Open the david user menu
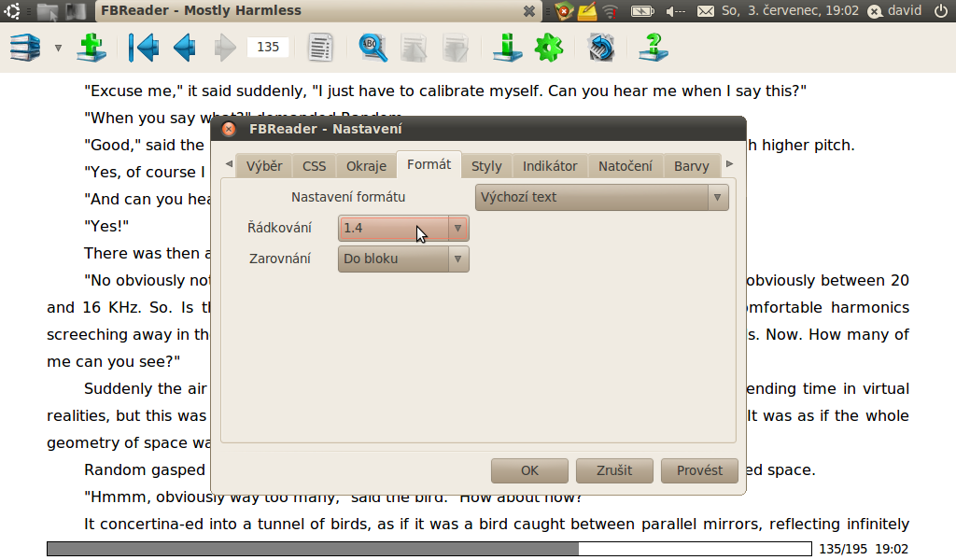956x560 pixels. point(894,10)
